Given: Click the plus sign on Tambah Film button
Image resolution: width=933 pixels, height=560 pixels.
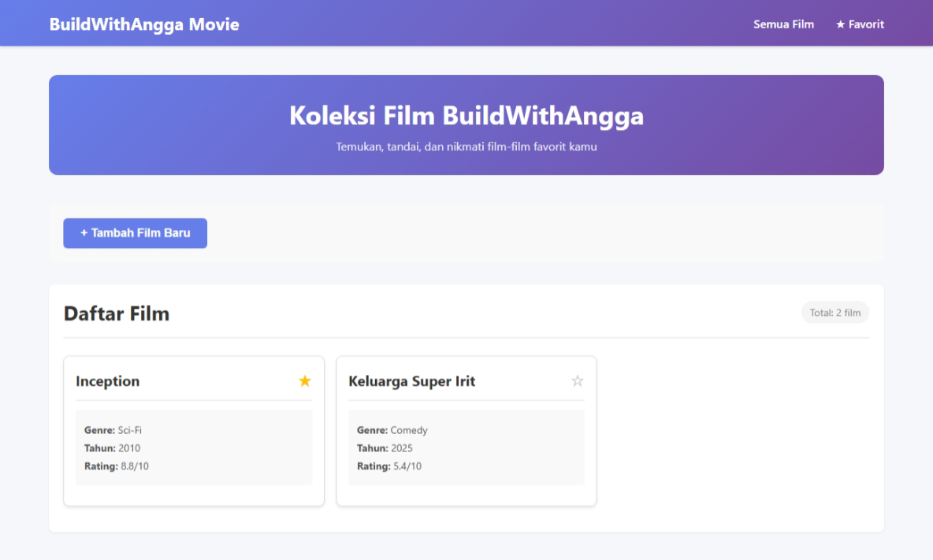Looking at the screenshot, I should click(84, 233).
